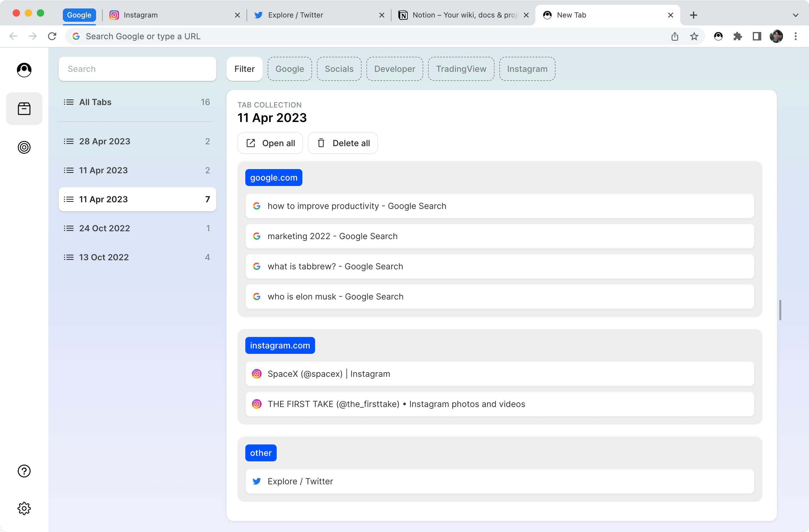The height and width of the screenshot is (532, 809).
Task: Reload the current page
Action: 52,36
